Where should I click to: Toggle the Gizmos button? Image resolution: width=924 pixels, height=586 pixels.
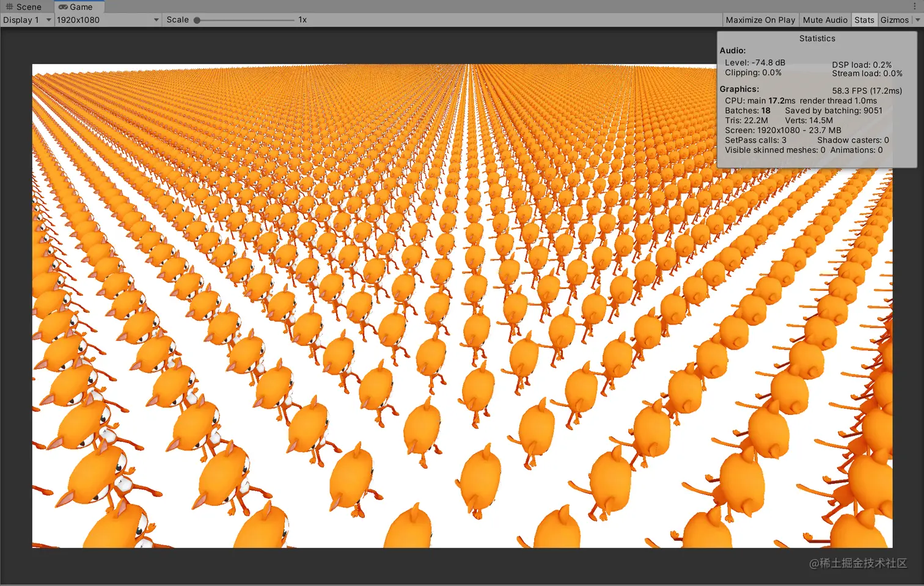(x=894, y=20)
